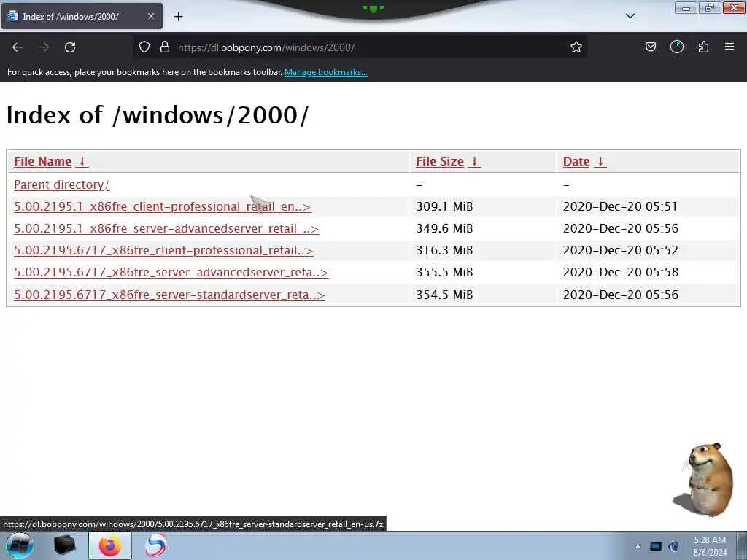Click the date 2020-Dec-20 05:52
Screen dimensions: 747x560
(x=620, y=251)
